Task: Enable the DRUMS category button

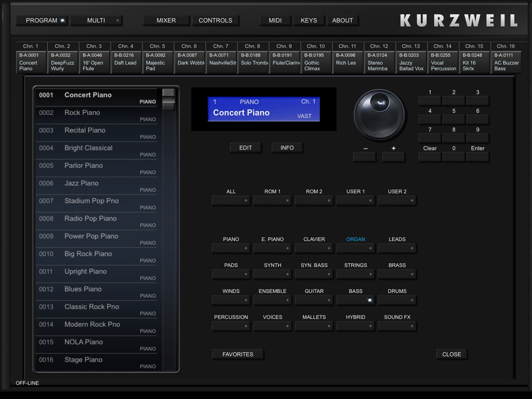Action: tap(397, 300)
